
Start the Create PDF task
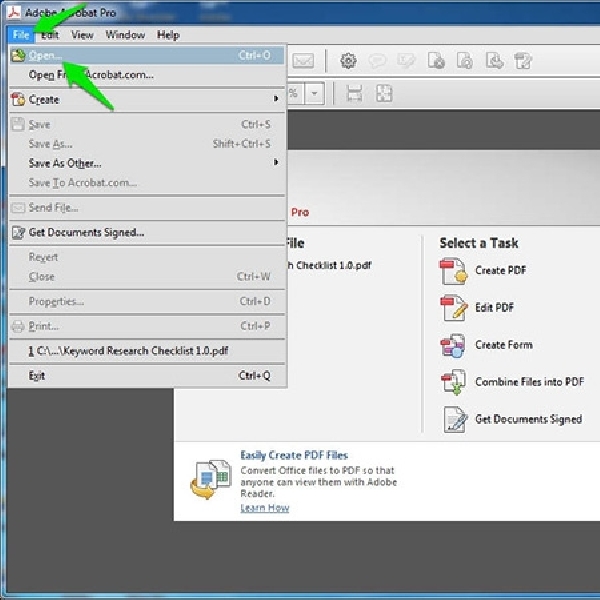pos(483,271)
